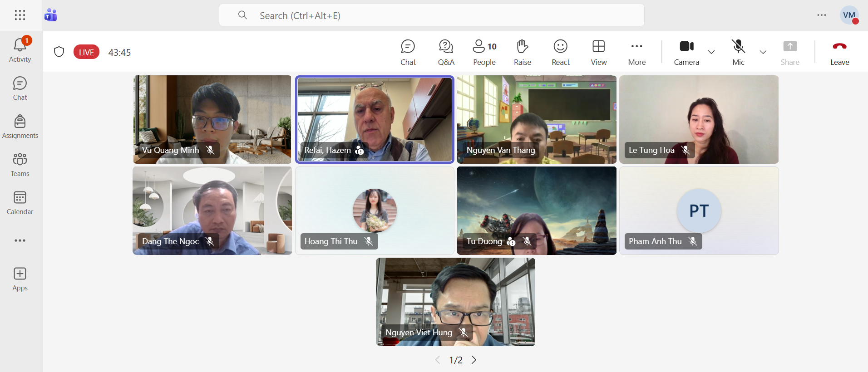Image resolution: width=868 pixels, height=372 pixels.
Task: Show the People participants list
Action: point(484,52)
